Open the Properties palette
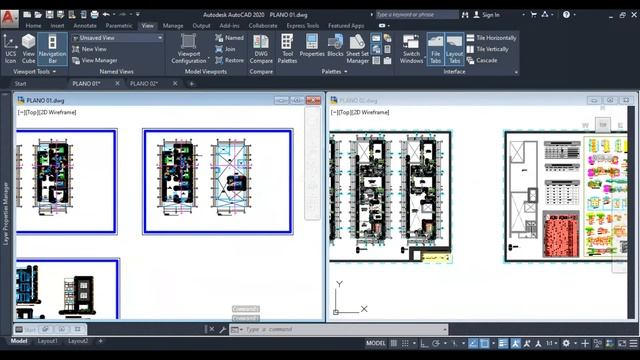Screen dimensions: 640x360 pos(312,46)
